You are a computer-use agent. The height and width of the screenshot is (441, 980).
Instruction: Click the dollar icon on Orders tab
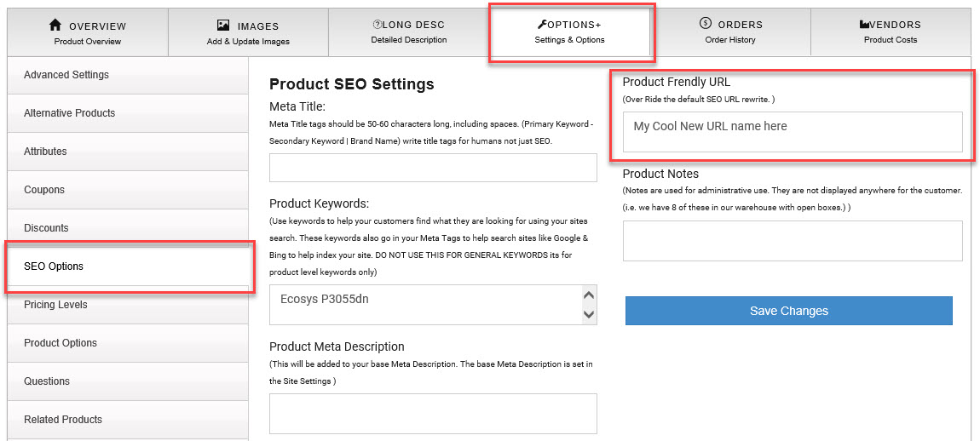click(705, 24)
